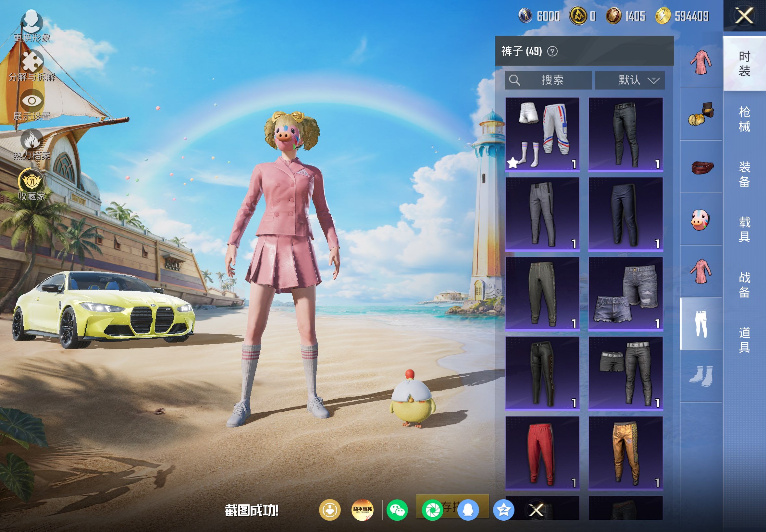Click the bronze coin showing 1405
This screenshot has height=532, width=766.
pos(613,16)
